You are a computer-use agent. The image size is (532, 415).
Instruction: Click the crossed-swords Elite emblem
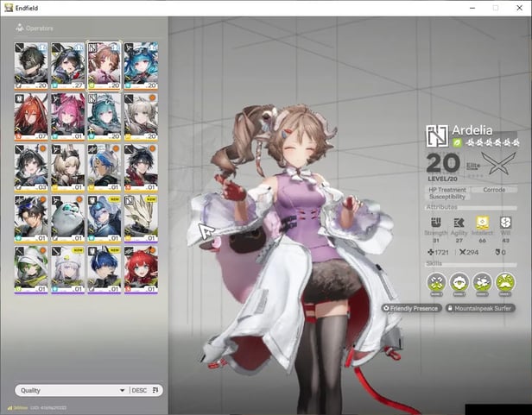coord(503,162)
